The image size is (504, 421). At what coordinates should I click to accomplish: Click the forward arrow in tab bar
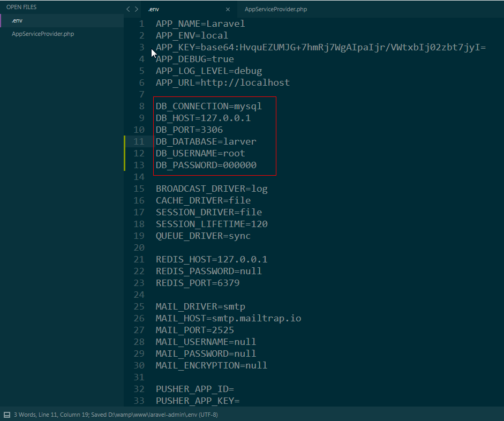pos(137,9)
